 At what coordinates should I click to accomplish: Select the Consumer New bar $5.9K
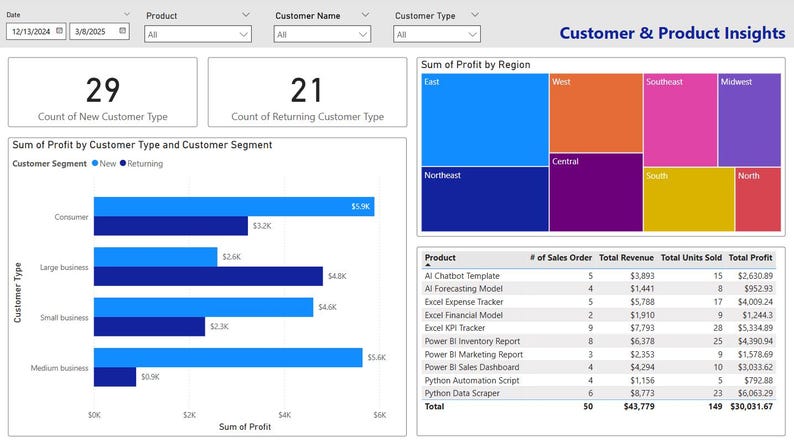[234, 207]
